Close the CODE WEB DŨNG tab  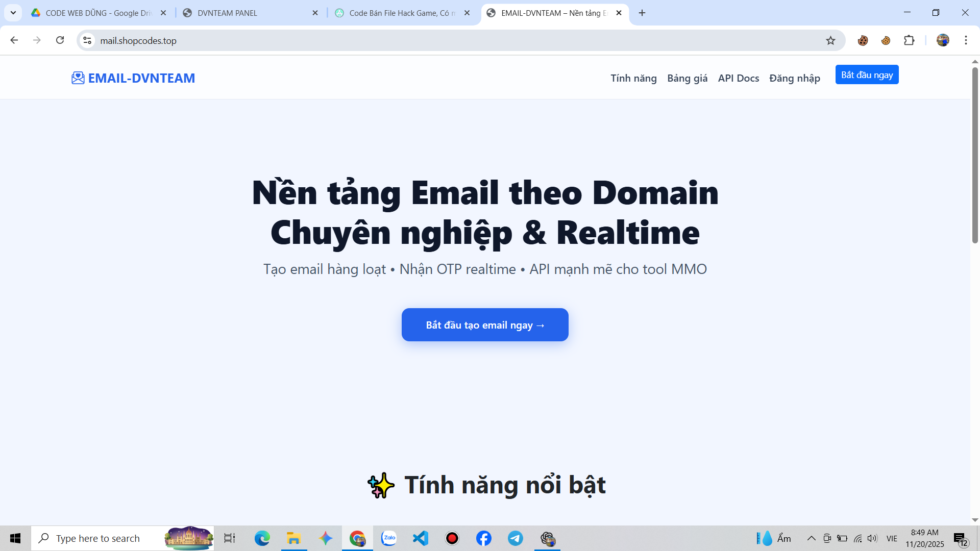(163, 13)
